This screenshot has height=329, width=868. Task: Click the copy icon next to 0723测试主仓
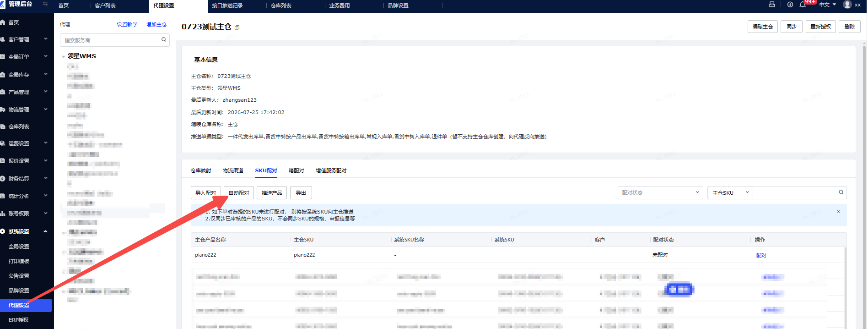237,27
